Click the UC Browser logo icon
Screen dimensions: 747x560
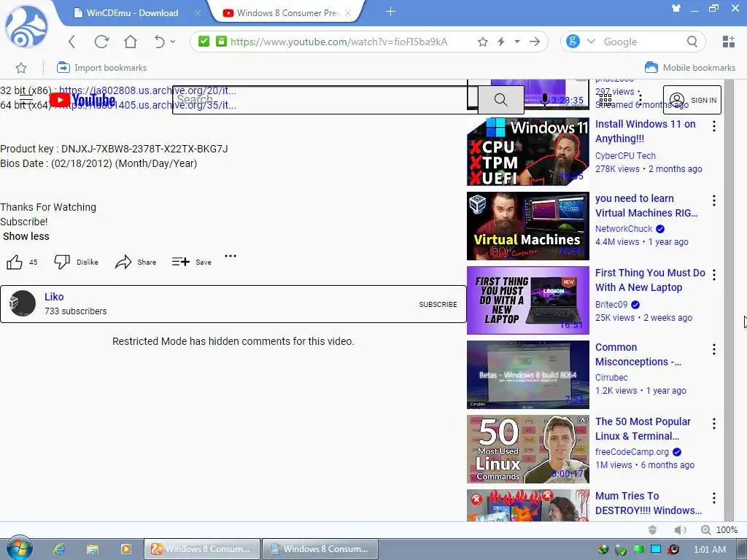coord(26,26)
